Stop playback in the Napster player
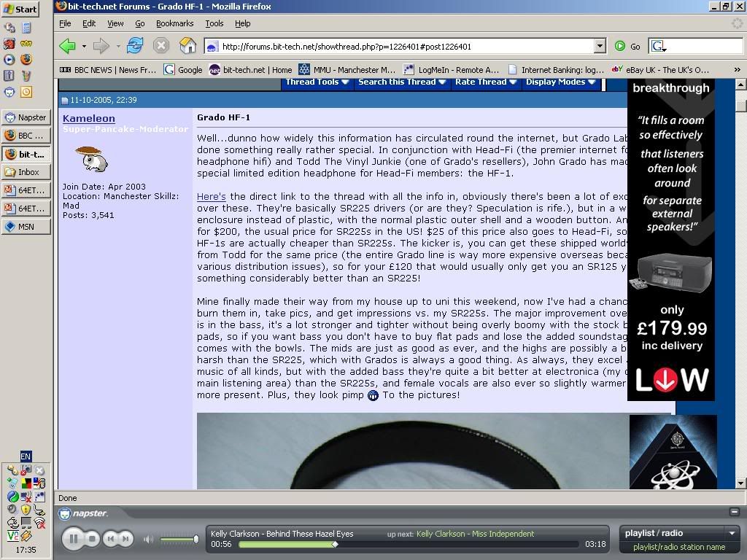747x560 pixels. [92, 539]
